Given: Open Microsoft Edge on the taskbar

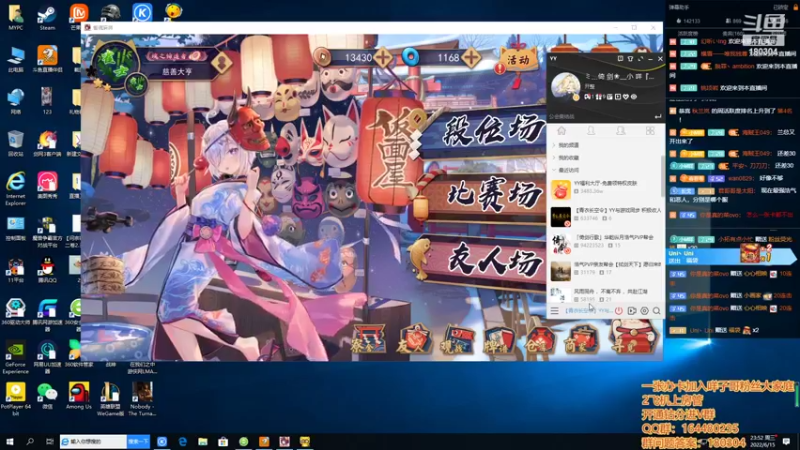Looking at the screenshot, I should (183, 441).
